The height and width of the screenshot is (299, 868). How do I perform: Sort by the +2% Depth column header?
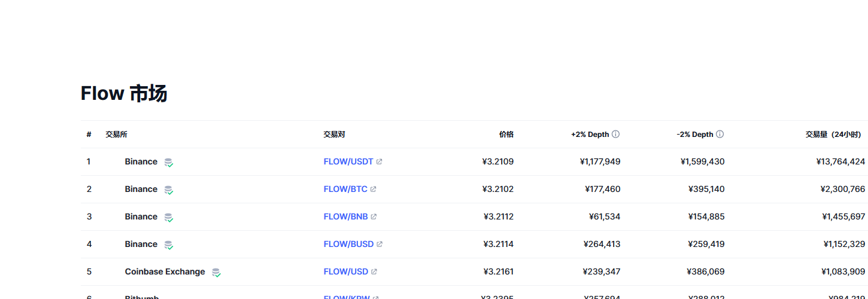(590, 135)
